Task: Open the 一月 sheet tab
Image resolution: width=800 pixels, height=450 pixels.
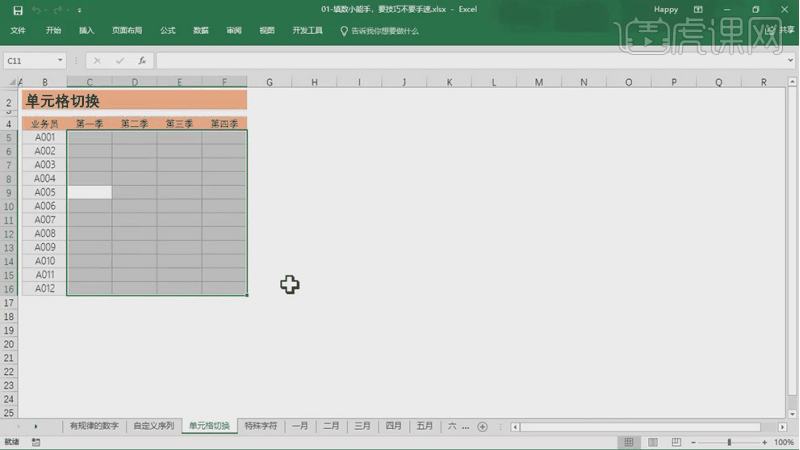Action: (300, 426)
